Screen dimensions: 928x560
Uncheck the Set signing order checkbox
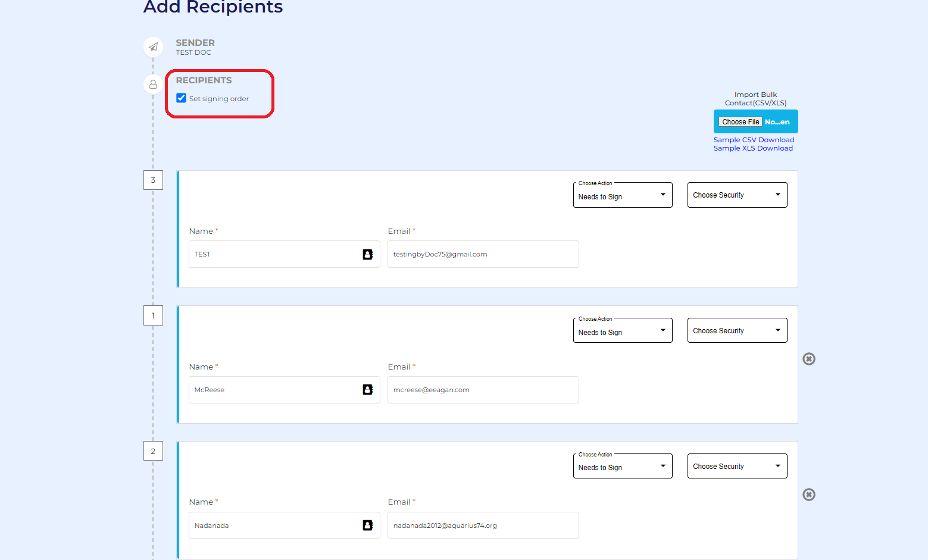tap(182, 98)
